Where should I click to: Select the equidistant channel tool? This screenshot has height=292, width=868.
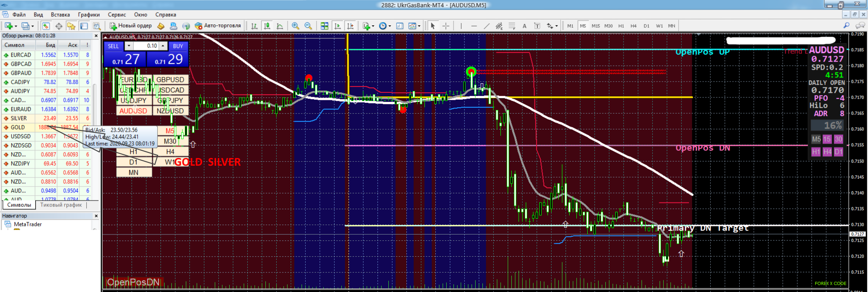coord(499,26)
